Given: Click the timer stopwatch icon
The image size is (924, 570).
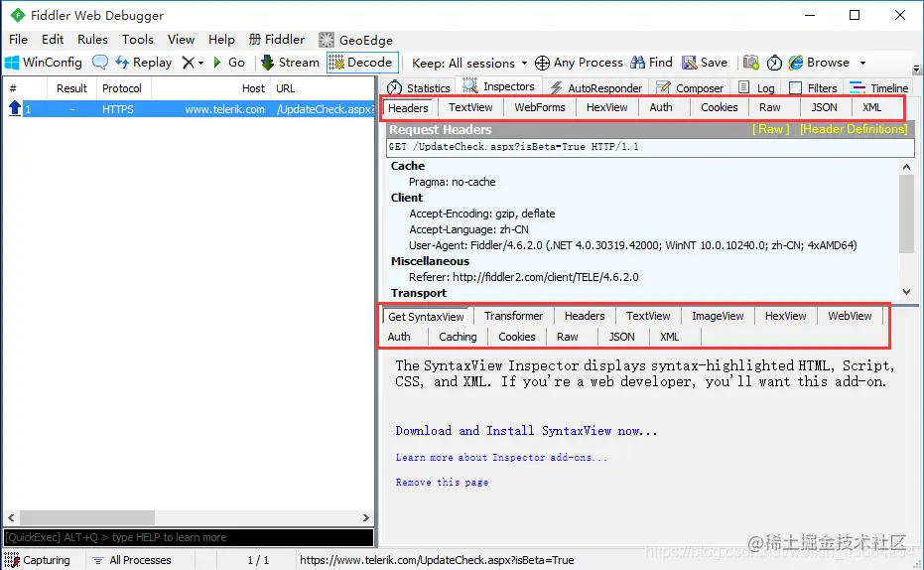Looking at the screenshot, I should tap(774, 63).
